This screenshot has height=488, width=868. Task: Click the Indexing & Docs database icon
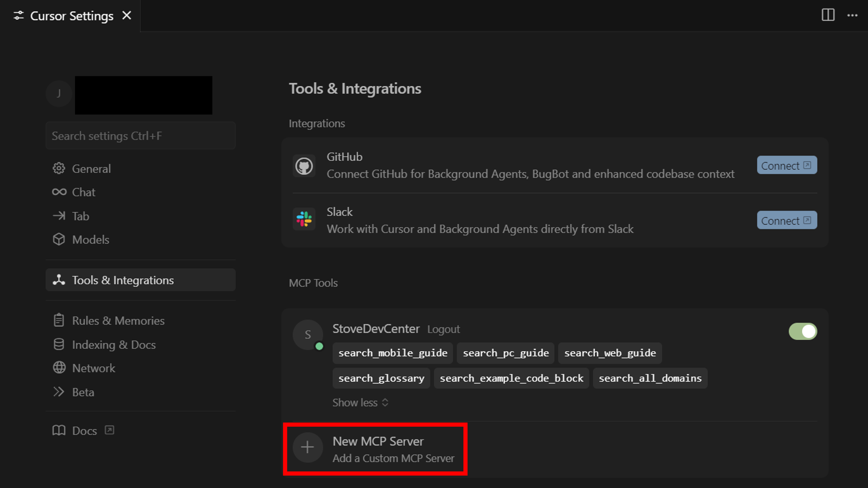(x=59, y=344)
